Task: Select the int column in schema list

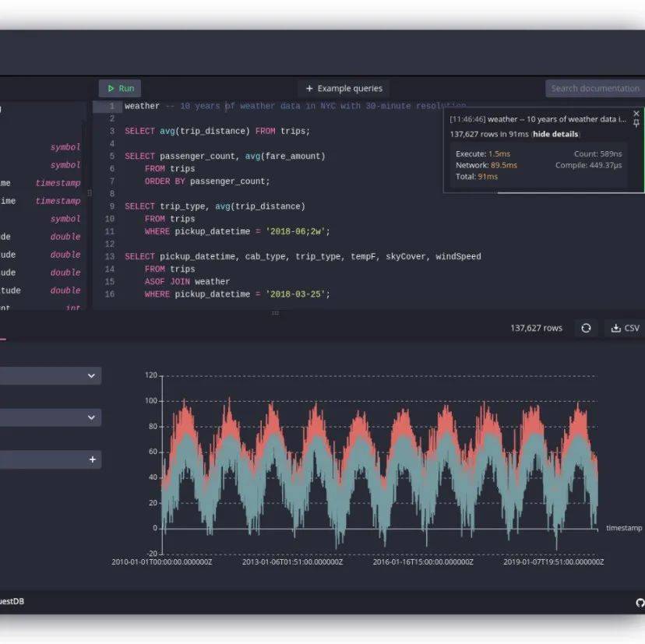Action: (72, 308)
